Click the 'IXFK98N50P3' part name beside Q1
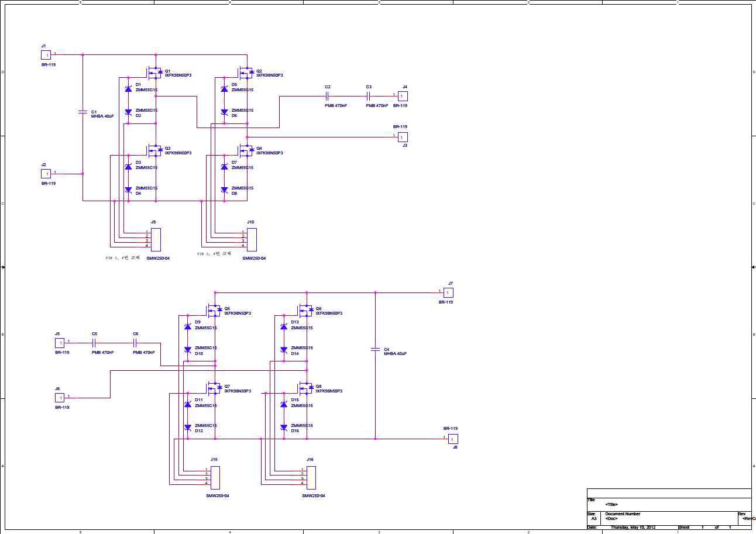Image resolution: width=756 pixels, height=534 pixels. (x=178, y=75)
